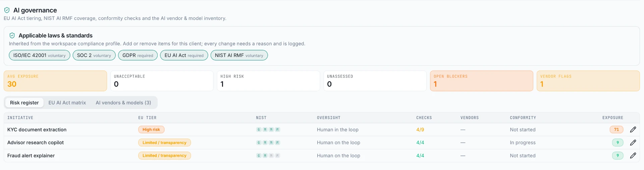
Task: Click NIST G badge in Advisor row
Action: pyautogui.click(x=259, y=143)
